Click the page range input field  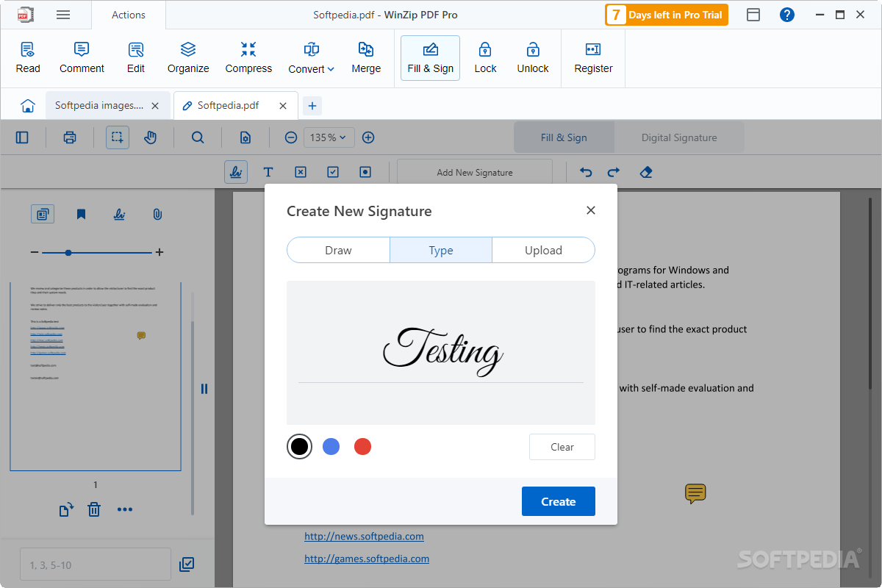tap(96, 564)
